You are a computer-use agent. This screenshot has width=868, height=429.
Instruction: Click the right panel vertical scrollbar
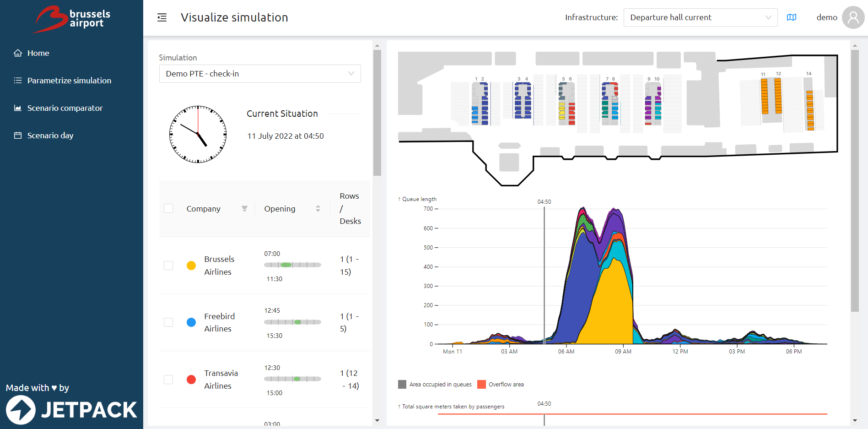coord(855,181)
